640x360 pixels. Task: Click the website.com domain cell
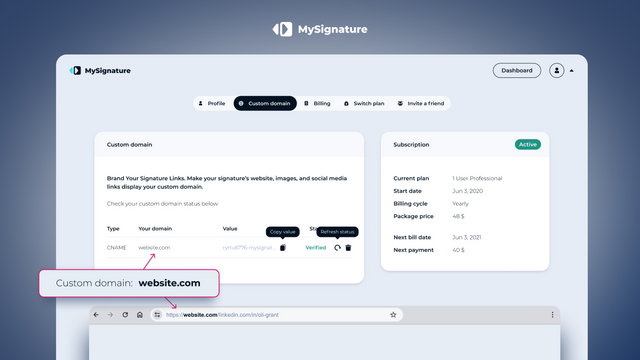[x=154, y=248]
